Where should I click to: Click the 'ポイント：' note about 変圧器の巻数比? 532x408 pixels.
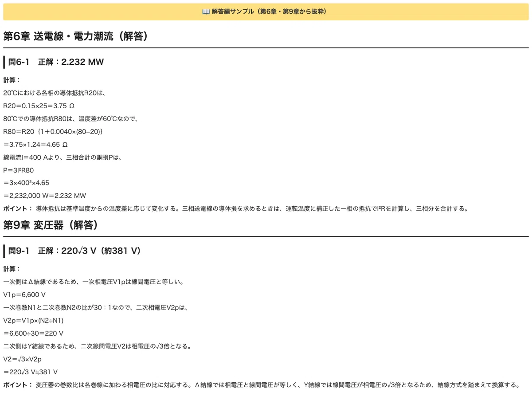point(262,385)
